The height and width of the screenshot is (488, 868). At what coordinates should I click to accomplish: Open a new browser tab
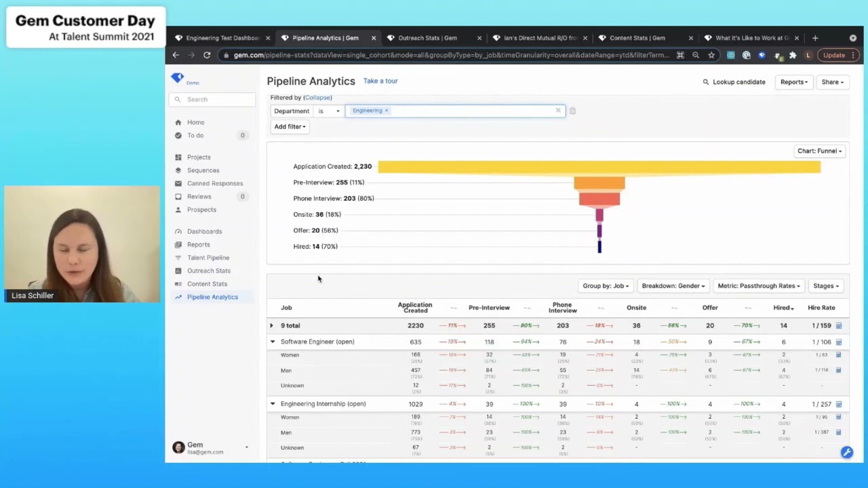pos(815,38)
